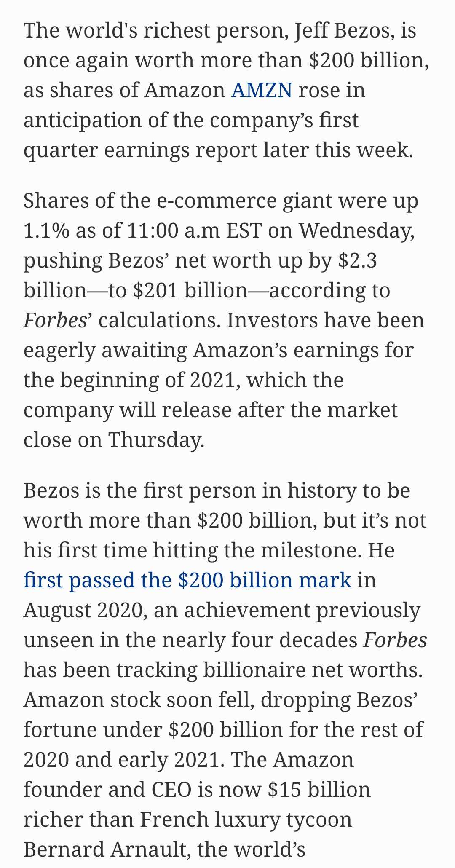
Task: Click the italic 'Forbes' after 'four decades'
Action: tap(395, 640)
